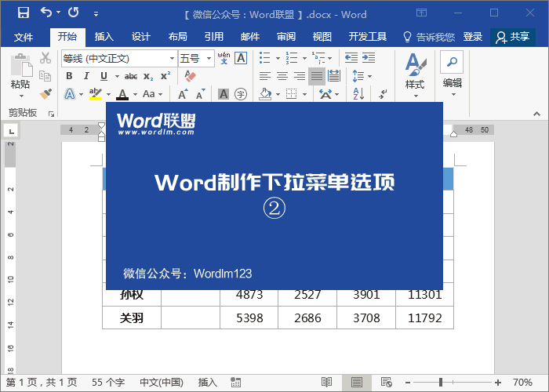Open highlight color dropdown arrow
The height and width of the screenshot is (392, 549).
108,94
